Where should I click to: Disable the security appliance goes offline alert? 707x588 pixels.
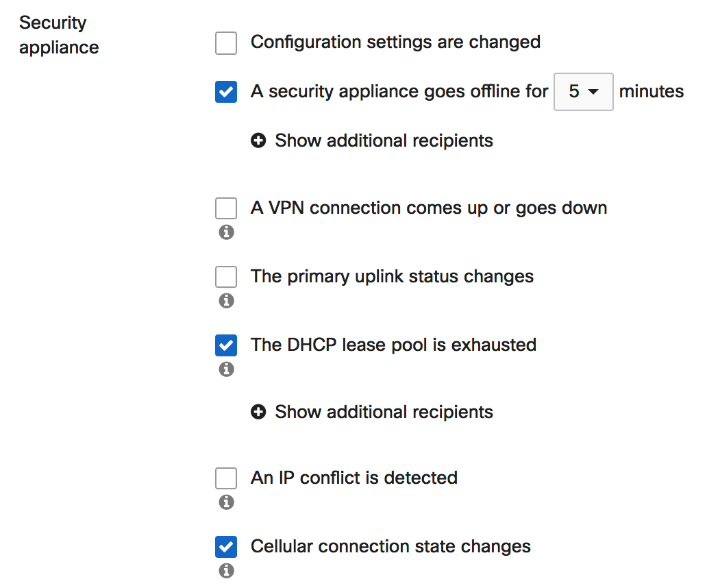[x=226, y=91]
